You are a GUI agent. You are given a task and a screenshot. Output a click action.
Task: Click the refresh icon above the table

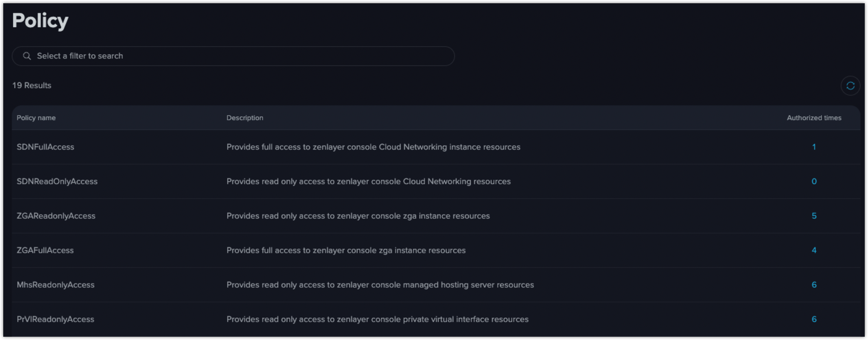(850, 86)
